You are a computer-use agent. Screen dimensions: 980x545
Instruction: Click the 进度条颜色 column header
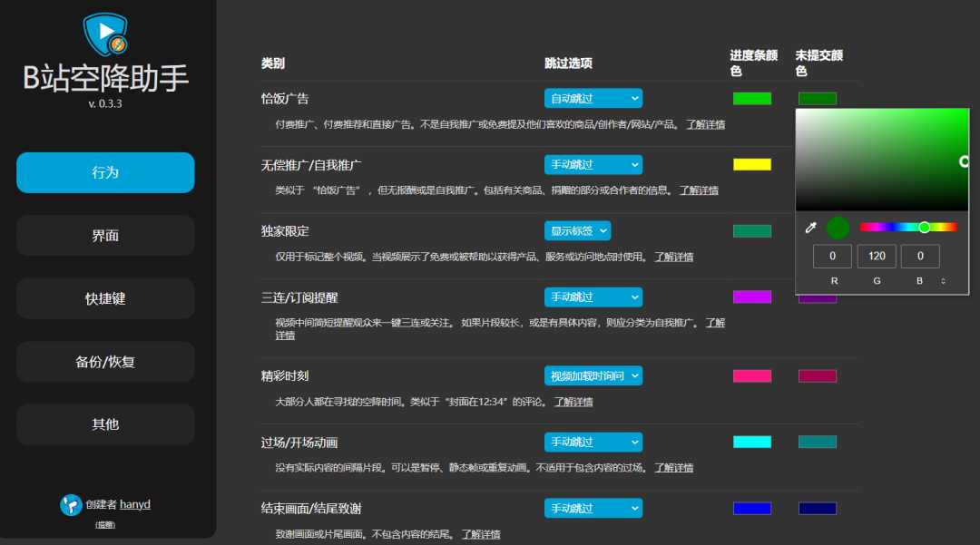[x=753, y=63]
